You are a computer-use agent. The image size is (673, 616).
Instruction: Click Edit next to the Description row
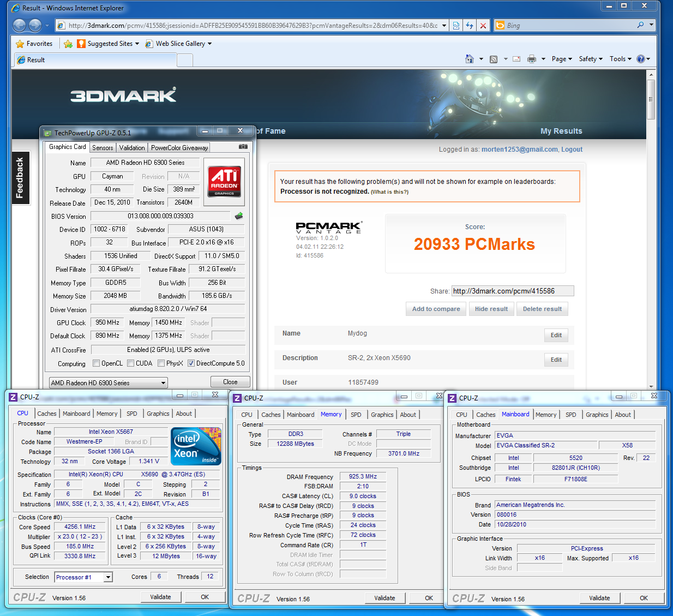coord(556,360)
